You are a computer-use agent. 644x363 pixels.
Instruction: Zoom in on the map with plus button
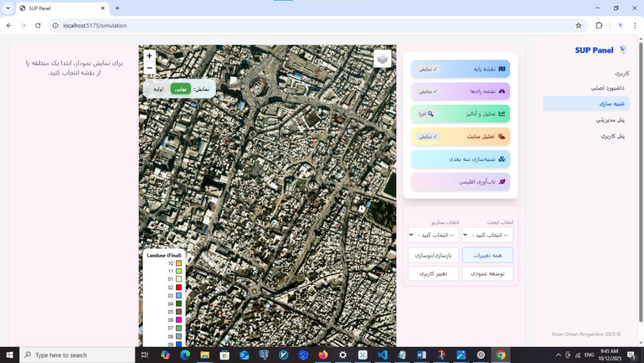tap(149, 56)
